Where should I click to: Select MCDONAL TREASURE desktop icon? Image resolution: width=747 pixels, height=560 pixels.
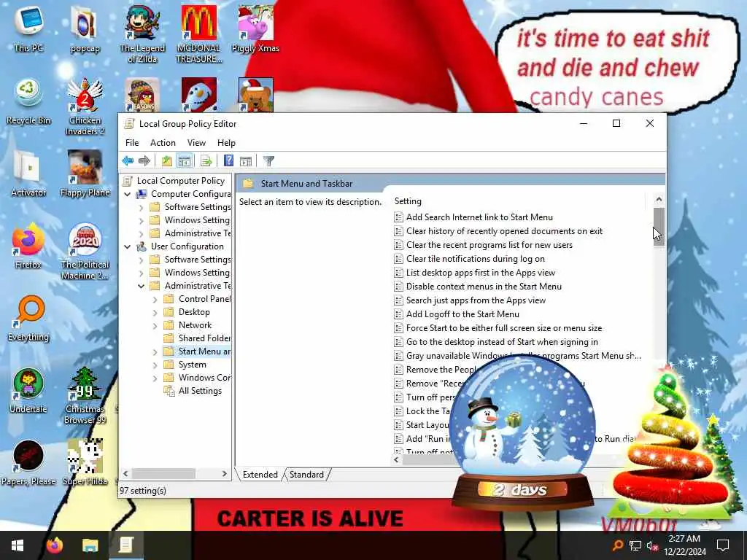pyautogui.click(x=198, y=34)
